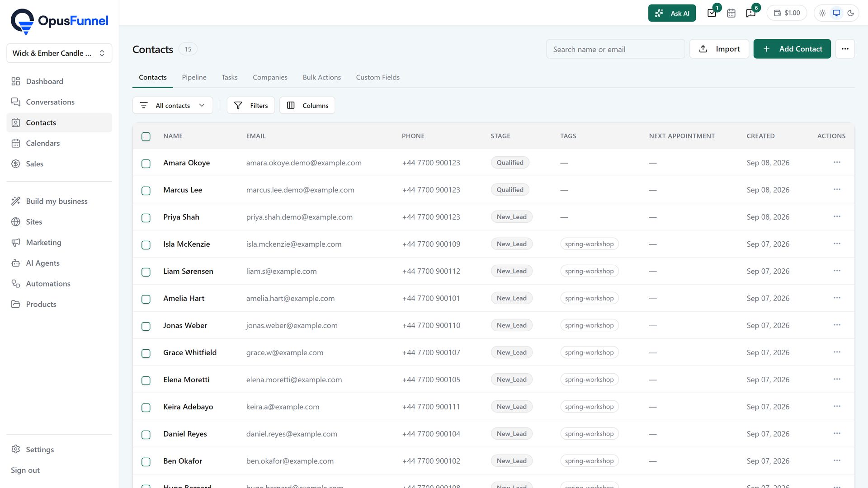
Task: Switch to the Pipeline tab
Action: [194, 77]
